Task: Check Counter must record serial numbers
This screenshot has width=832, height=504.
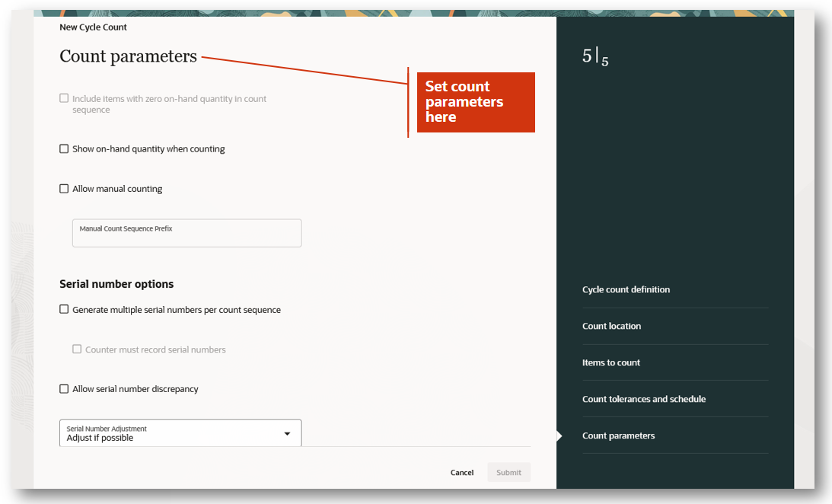Action: (x=77, y=349)
